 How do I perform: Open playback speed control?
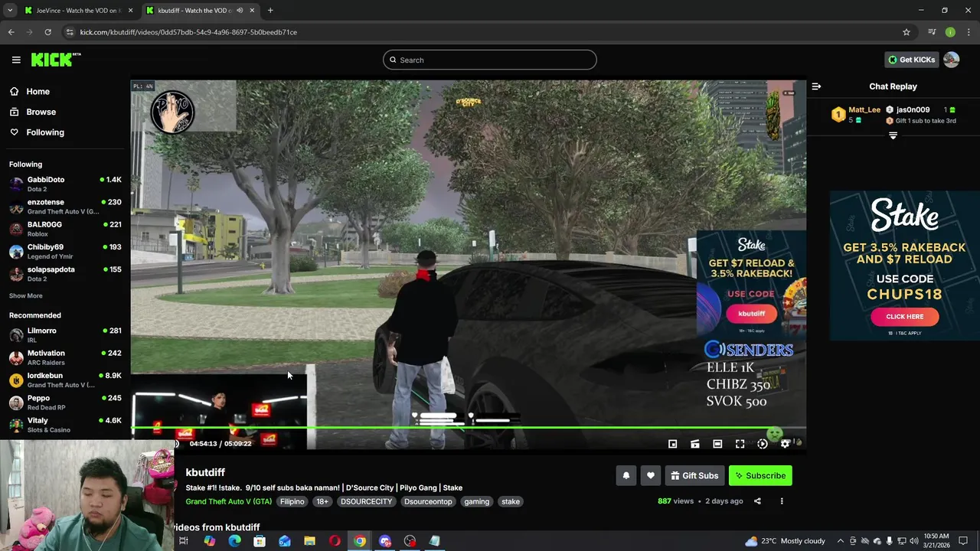click(763, 444)
